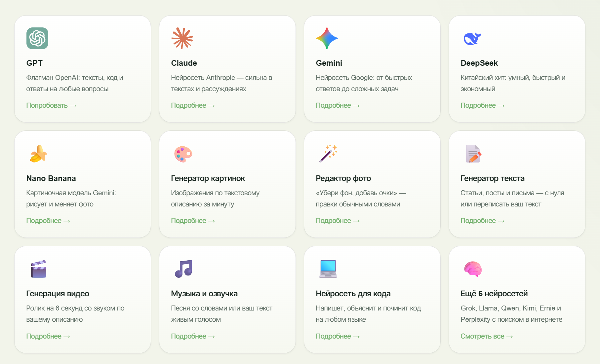Open 'Подробнее' link in Claude card
Screen dimensions: 600x364
click(x=193, y=105)
